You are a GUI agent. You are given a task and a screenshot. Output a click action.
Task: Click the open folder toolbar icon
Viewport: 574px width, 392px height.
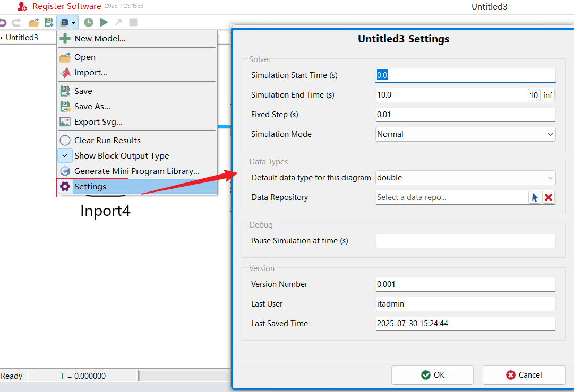click(x=34, y=22)
